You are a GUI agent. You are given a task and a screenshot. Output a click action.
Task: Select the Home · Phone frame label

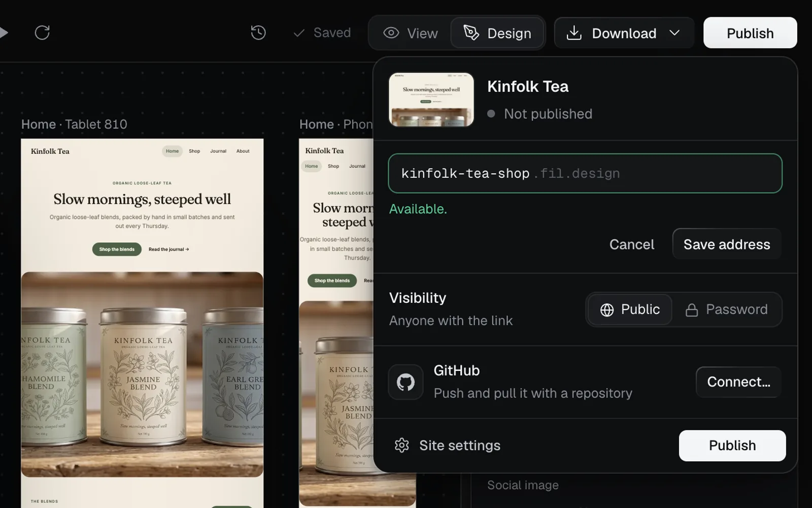tap(336, 124)
